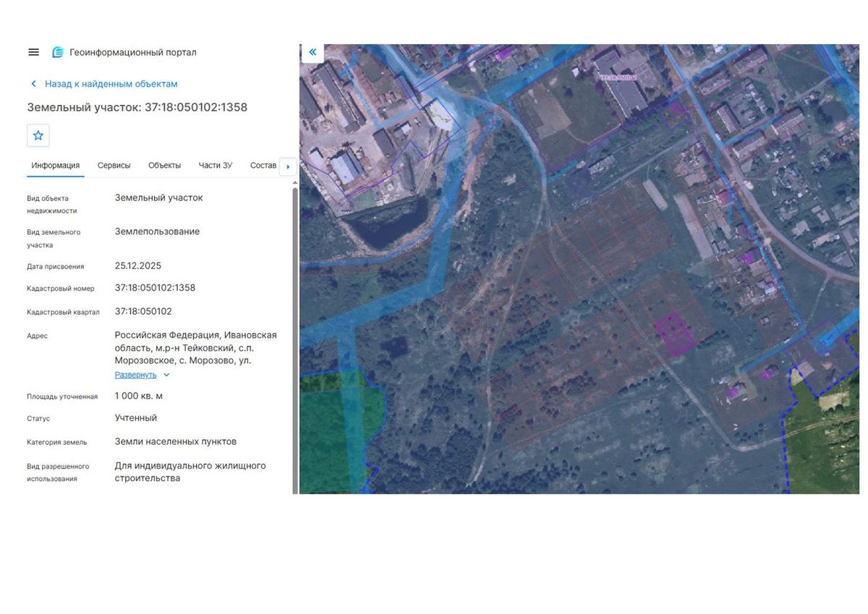
Task: Click the Земельный участок value in first row
Action: point(159,198)
